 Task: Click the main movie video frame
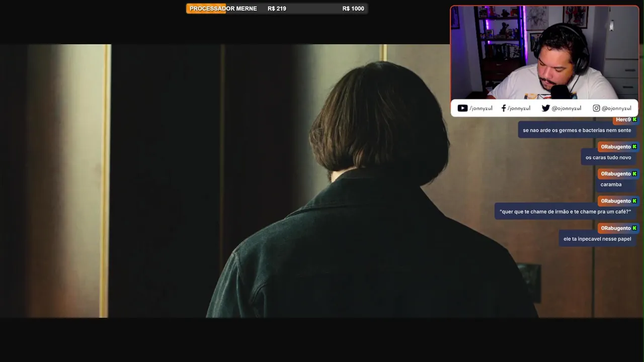coord(322,181)
